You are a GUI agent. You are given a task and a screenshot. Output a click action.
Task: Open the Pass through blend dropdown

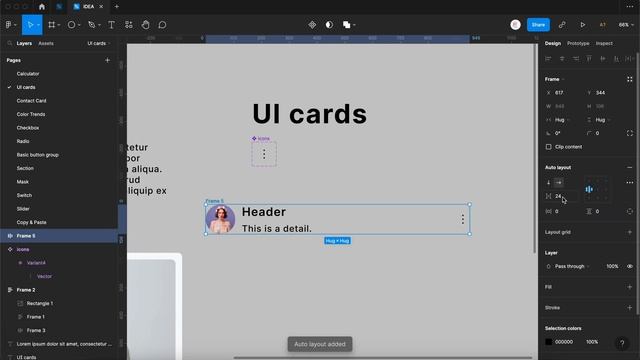click(572, 266)
